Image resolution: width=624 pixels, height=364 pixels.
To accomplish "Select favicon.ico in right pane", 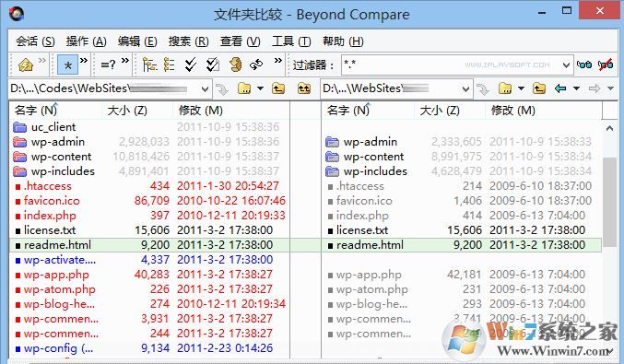I will coord(364,201).
